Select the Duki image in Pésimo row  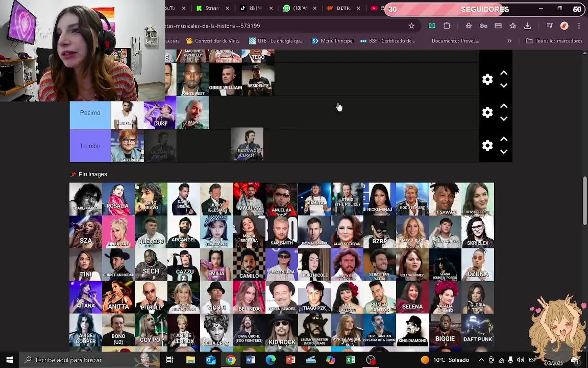coord(160,112)
